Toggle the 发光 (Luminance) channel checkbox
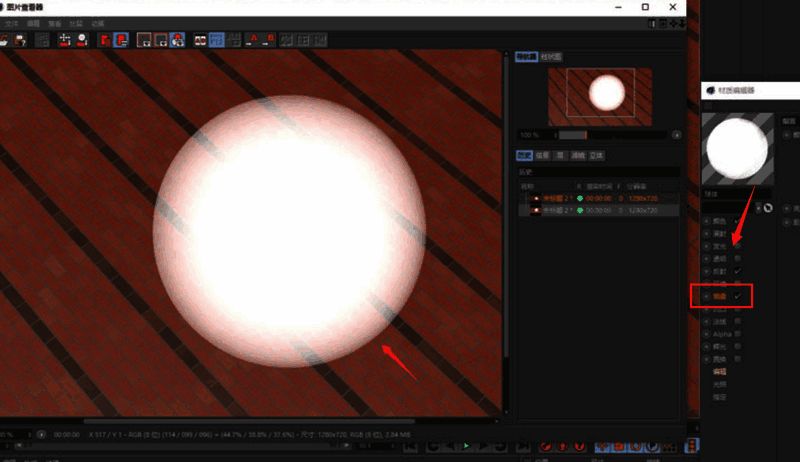 [x=737, y=245]
